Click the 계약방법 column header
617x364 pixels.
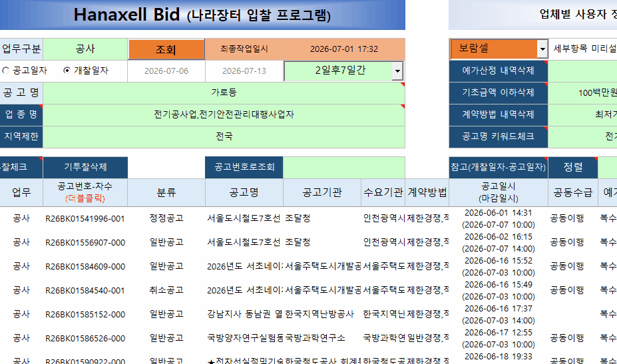(x=427, y=192)
